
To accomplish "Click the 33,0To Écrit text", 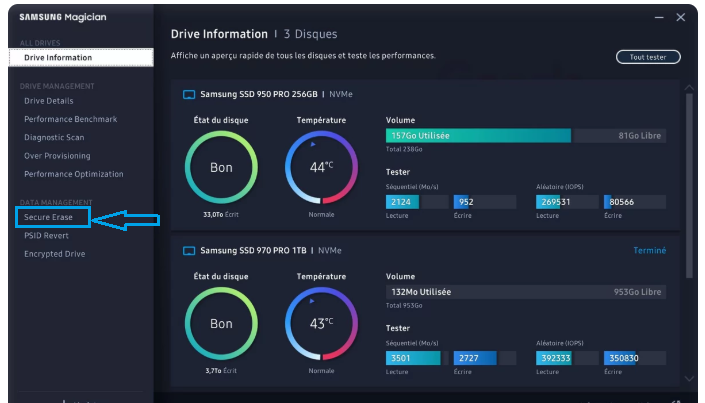I will point(221,215).
